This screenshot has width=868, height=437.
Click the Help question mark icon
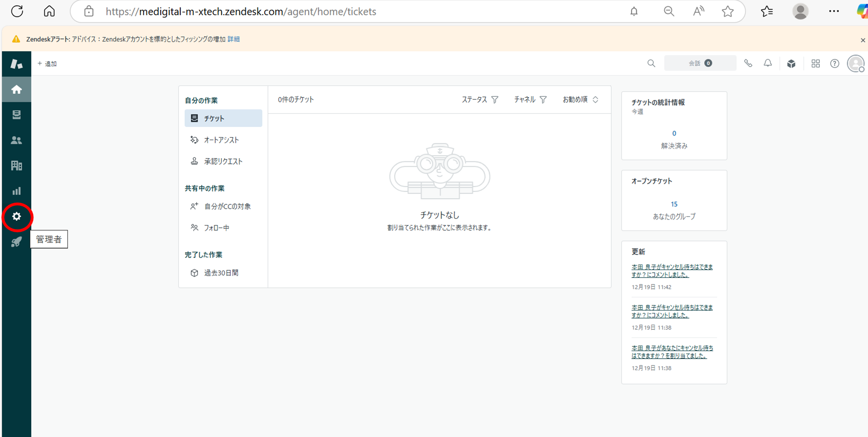(x=834, y=63)
